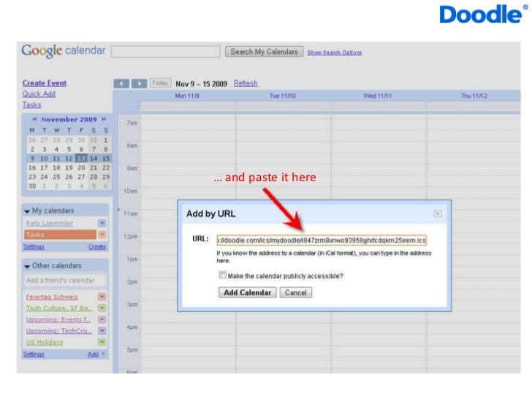Go to previous week arrow button

coord(121,83)
